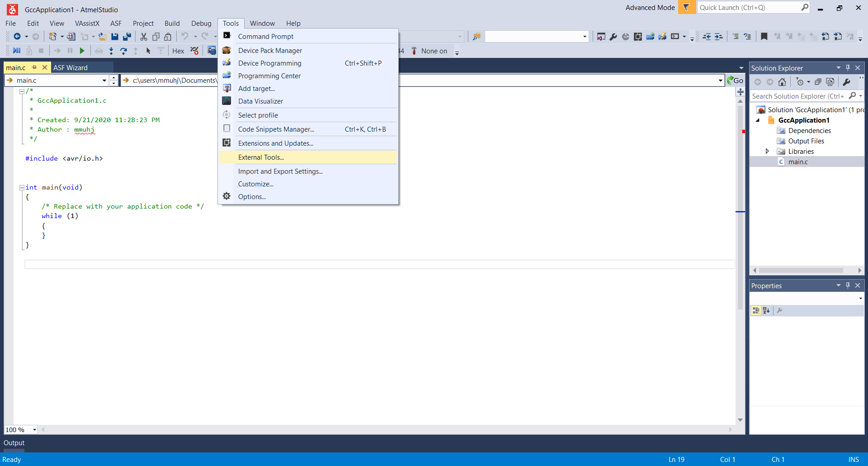Click the Show All Files icon in Solution Explorer
The width and height of the screenshot is (868, 466).
point(830,82)
